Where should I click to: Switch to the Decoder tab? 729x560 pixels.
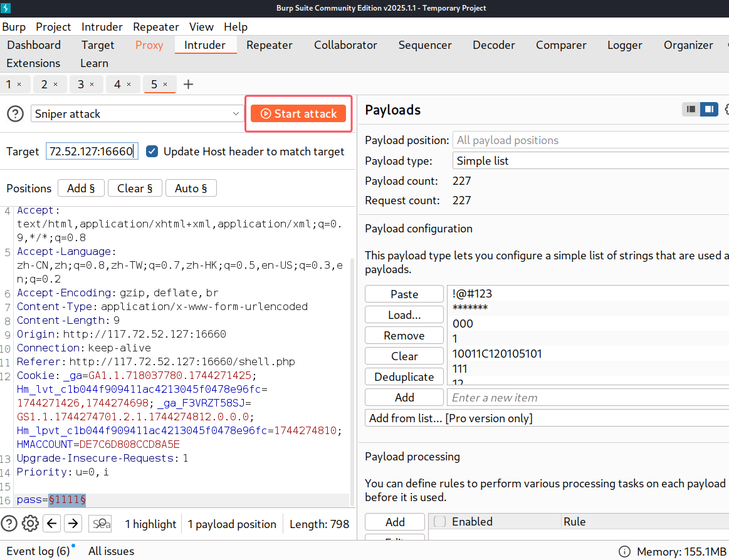[x=494, y=45]
